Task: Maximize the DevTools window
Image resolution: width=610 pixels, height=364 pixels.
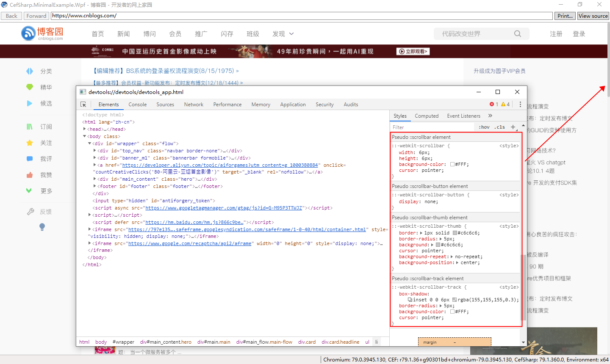Action: pos(498,92)
